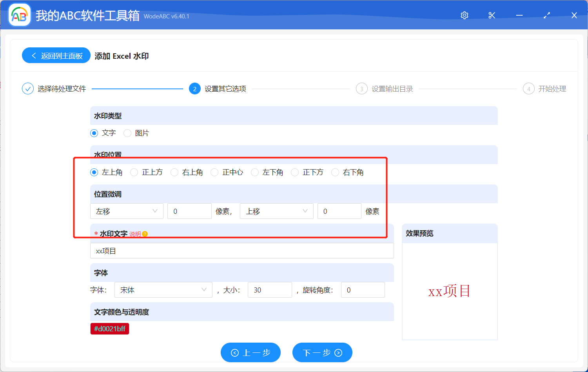Click the #d0021bff color swatch
The width and height of the screenshot is (588, 372).
click(x=110, y=329)
